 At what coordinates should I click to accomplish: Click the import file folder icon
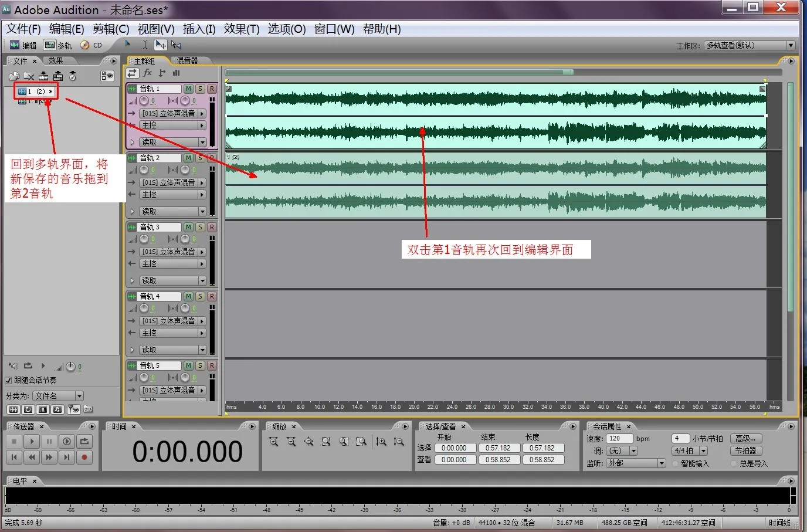[x=13, y=76]
